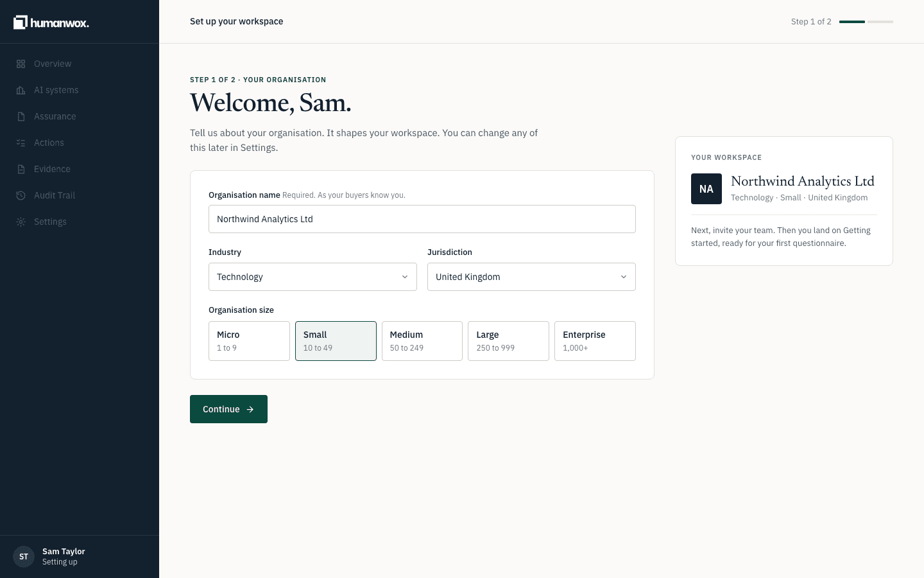Screen dimensions: 924x578
Task: Click the humanwox logo icon
Action: 21,22
